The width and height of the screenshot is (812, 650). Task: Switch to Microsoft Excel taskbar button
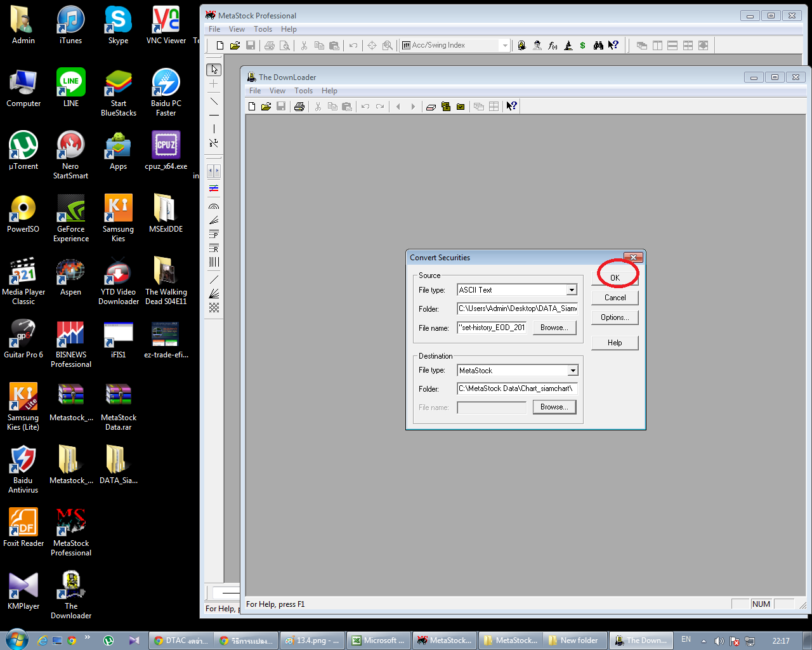click(x=379, y=640)
